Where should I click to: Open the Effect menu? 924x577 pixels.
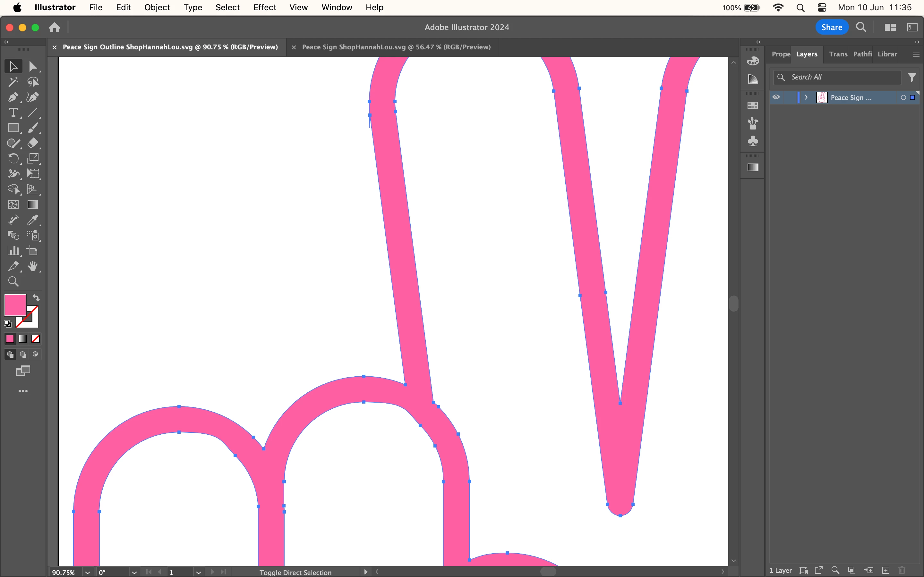264,8
